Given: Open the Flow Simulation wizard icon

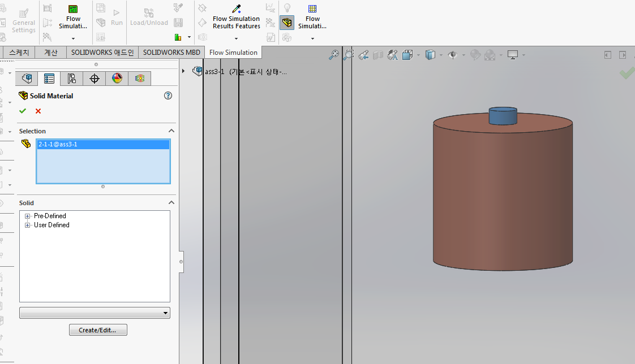Looking at the screenshot, I should point(73,9).
